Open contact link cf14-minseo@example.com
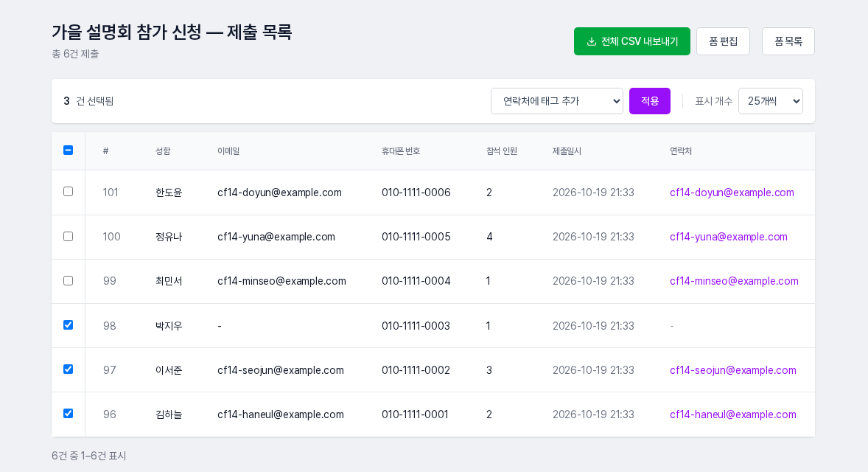Screen dimensions: 868x472 point(734,281)
